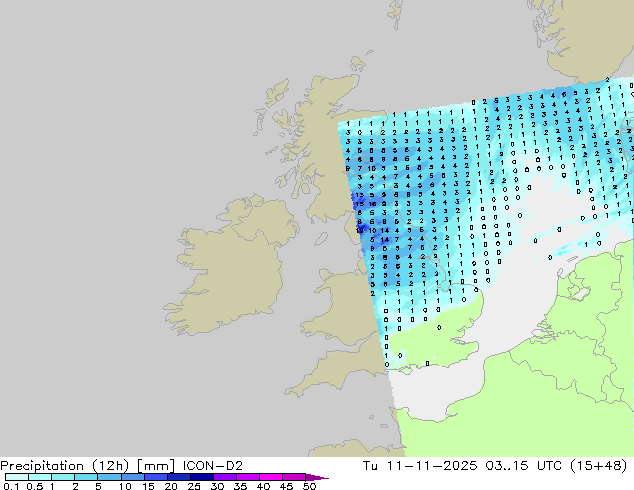Click the '30' legend scale label

point(217,486)
